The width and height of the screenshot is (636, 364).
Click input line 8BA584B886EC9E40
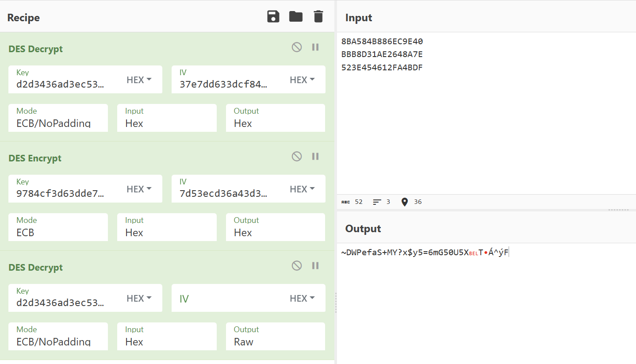pyautogui.click(x=382, y=42)
